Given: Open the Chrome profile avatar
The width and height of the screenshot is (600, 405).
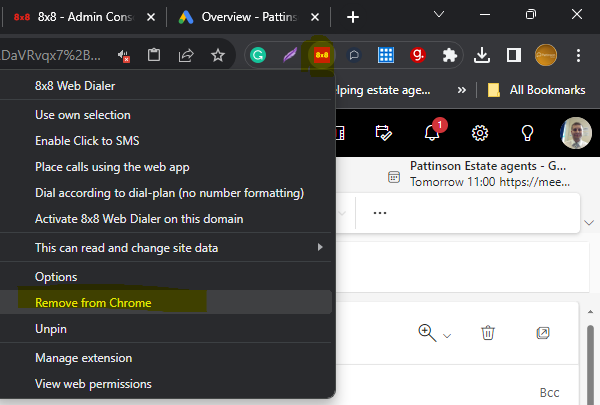Looking at the screenshot, I should click(x=546, y=55).
